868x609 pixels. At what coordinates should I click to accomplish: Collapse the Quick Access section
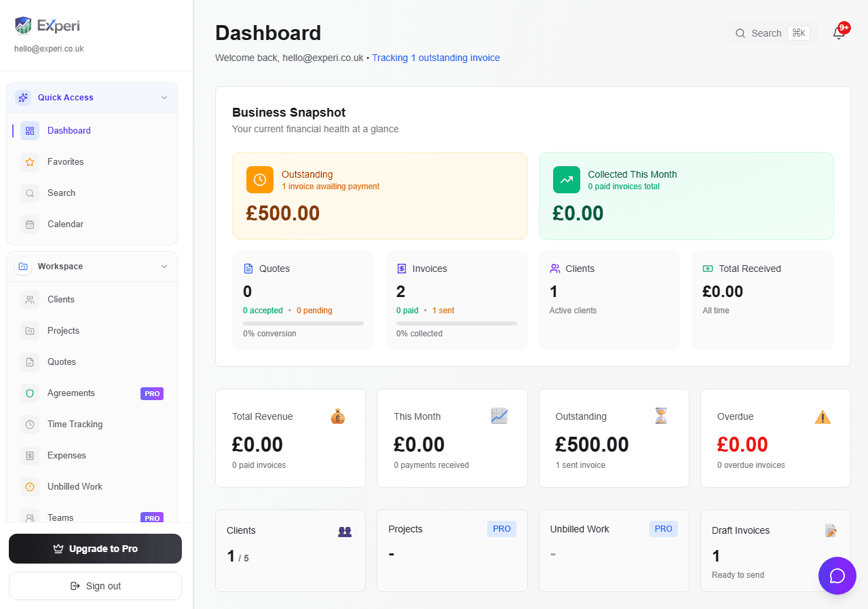[x=164, y=97]
